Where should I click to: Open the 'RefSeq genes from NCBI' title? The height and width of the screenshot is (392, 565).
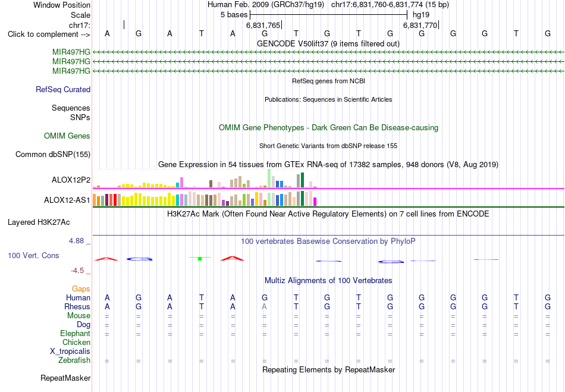point(328,81)
